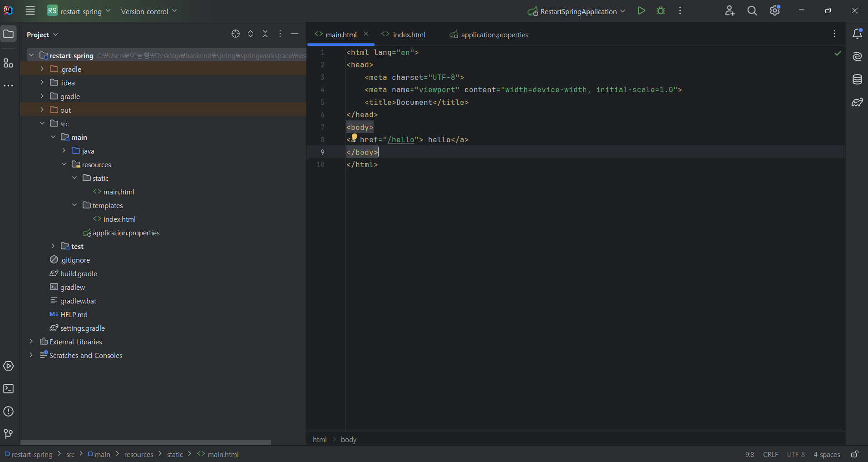
Task: Expand the test folder
Action: [53, 246]
